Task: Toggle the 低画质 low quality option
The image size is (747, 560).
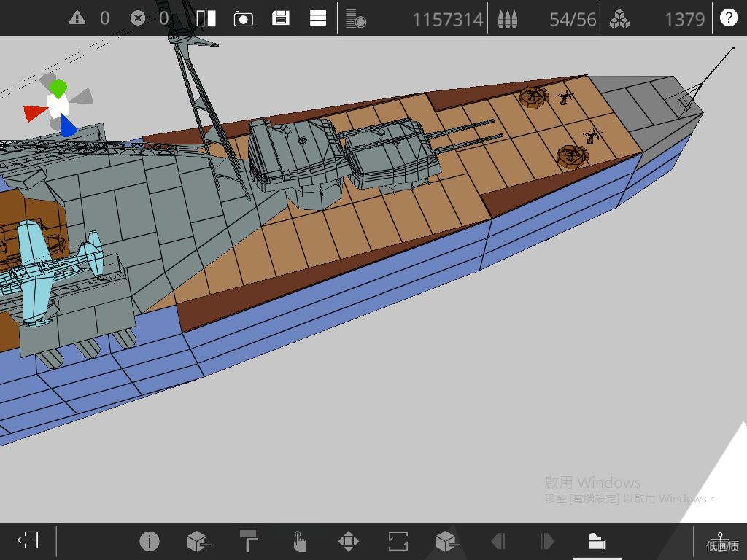Action: tap(721, 542)
